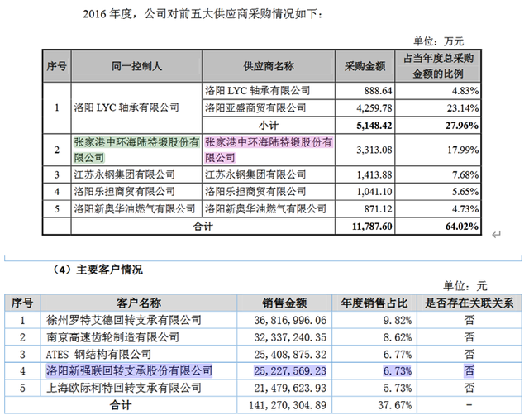This screenshot has width=529, height=420.
Task: Click the supplier total '11,787.60'
Action: [372, 226]
